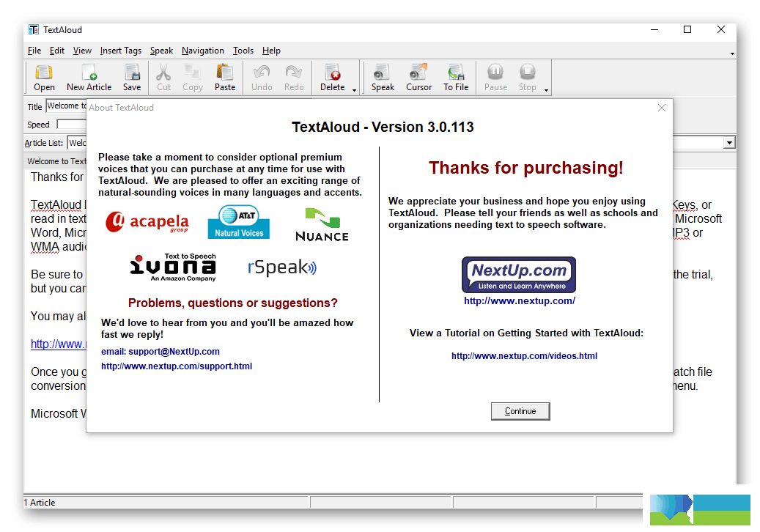The image size is (760, 532).
Task: Click the TextAloud app icon in title bar
Action: (x=34, y=29)
